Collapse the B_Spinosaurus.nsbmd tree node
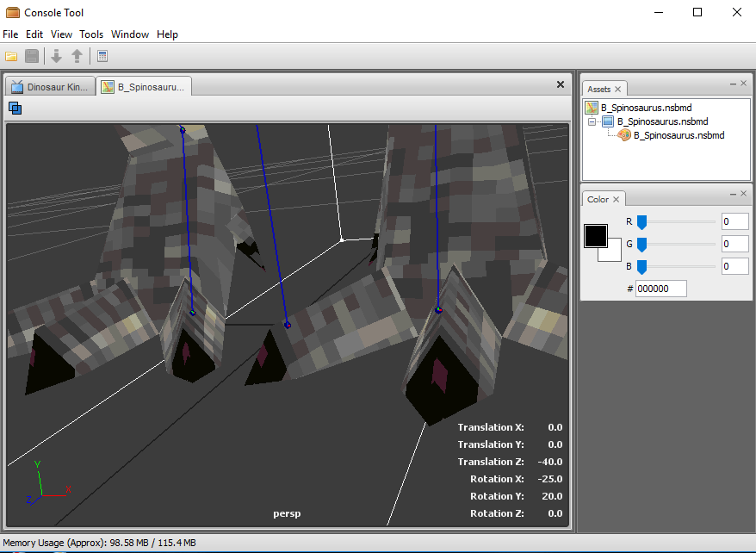 click(592, 122)
